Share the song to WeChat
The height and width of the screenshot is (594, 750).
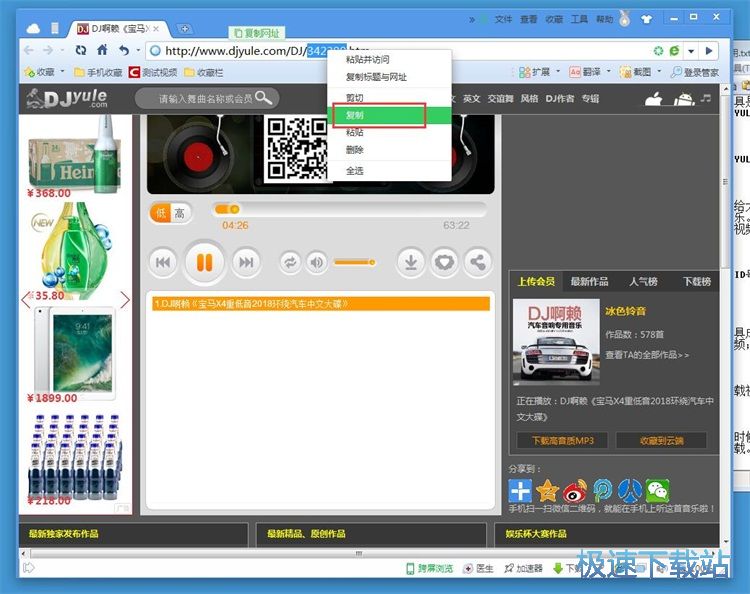tap(656, 491)
